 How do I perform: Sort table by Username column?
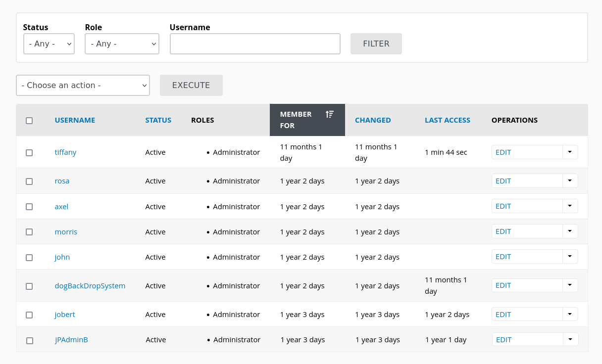coord(75,120)
